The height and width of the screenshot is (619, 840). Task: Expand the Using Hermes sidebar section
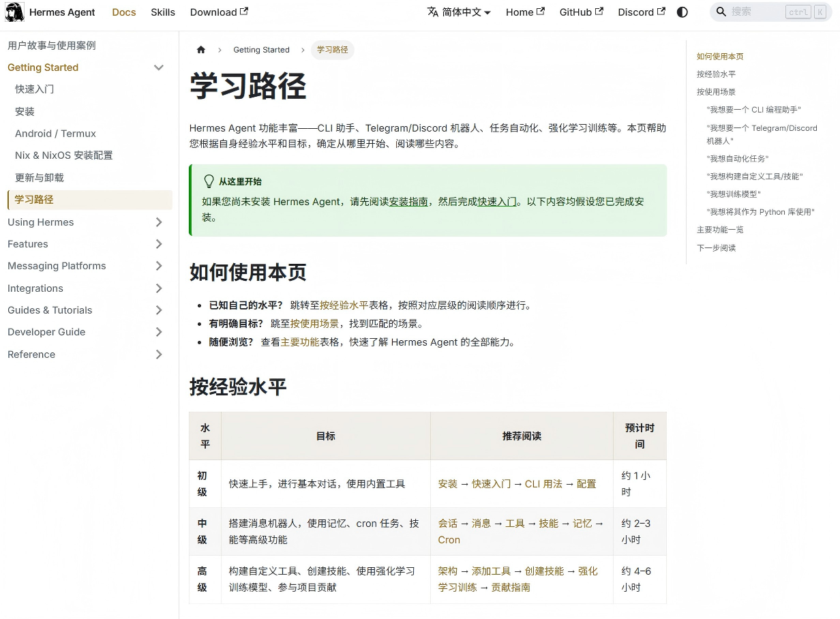coord(159,222)
